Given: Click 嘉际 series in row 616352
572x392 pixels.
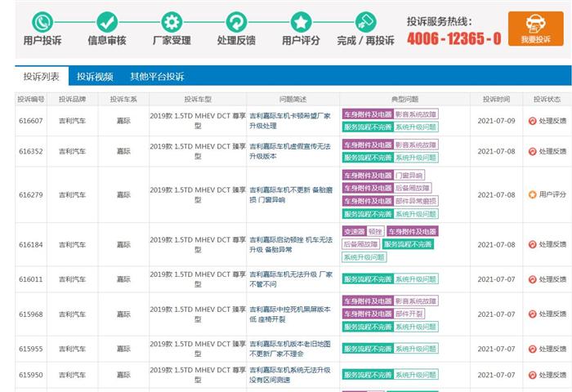Looking at the screenshot, I should click(x=123, y=151).
